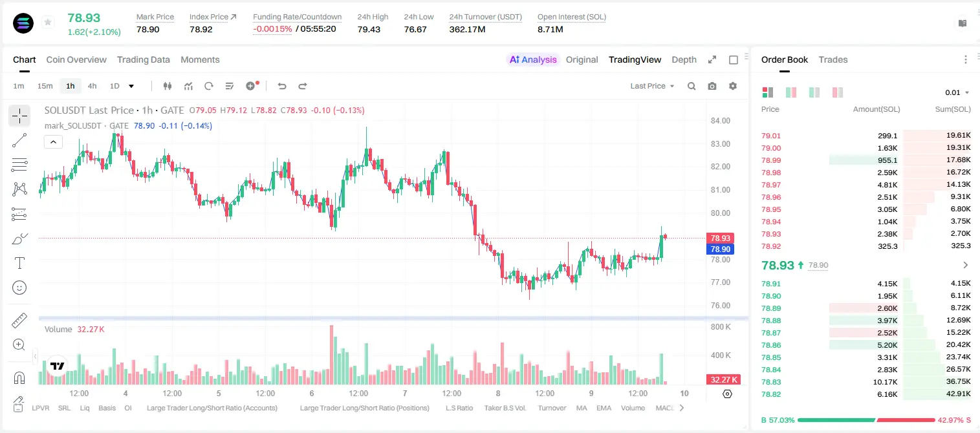980x433 pixels.
Task: Search symbols with the magnifier icon
Action: click(691, 86)
